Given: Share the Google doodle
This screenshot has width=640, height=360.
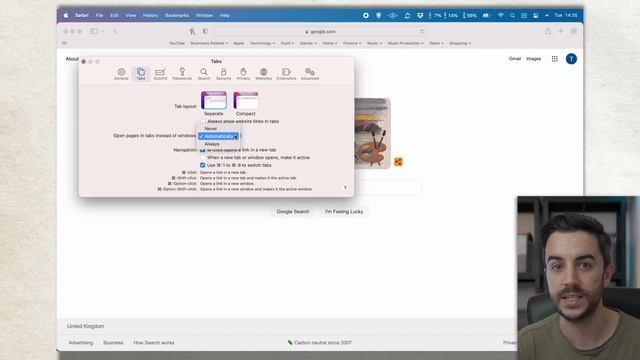Looking at the screenshot, I should 398,162.
